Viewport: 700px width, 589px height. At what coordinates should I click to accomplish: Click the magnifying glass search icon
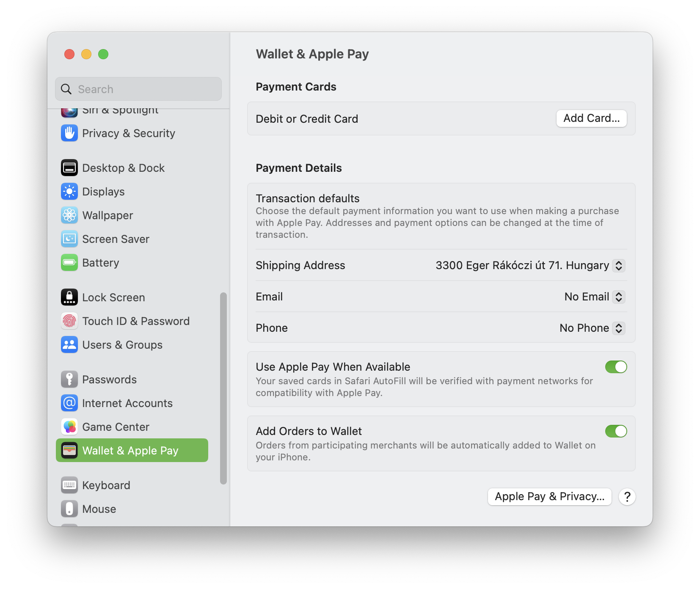click(66, 89)
